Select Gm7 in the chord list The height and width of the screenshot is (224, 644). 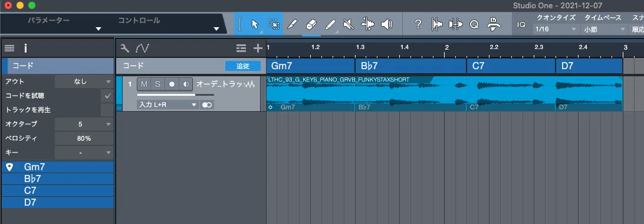click(58, 167)
